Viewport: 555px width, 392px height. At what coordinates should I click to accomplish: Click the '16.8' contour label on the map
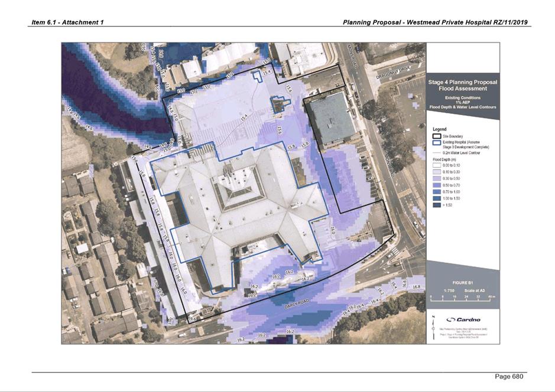(417, 287)
